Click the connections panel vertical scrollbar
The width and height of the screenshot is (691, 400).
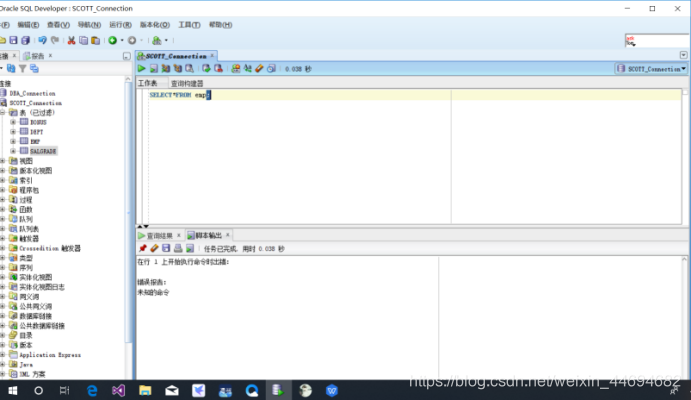pyautogui.click(x=128, y=211)
